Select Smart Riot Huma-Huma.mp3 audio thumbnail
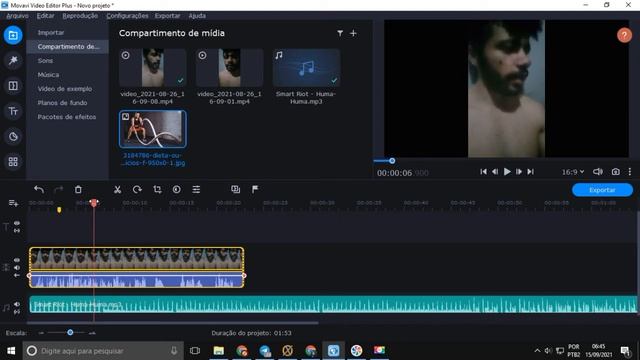The image size is (640, 360). tap(306, 67)
